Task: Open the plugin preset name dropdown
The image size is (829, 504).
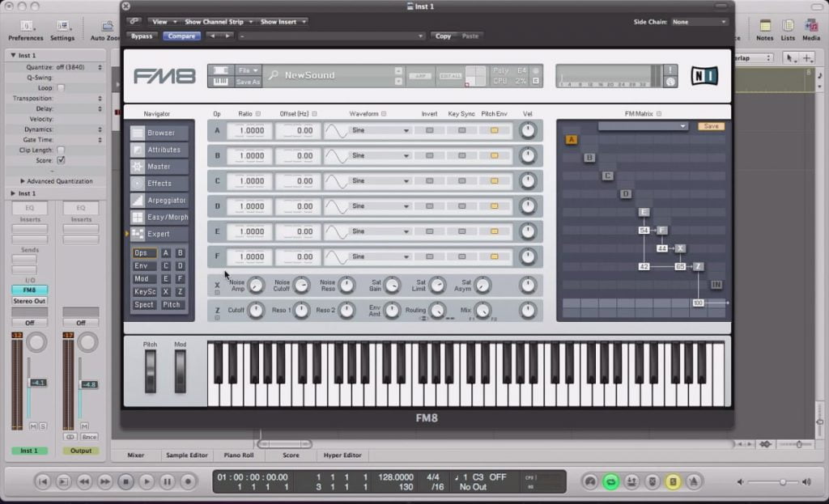Action: click(x=331, y=36)
